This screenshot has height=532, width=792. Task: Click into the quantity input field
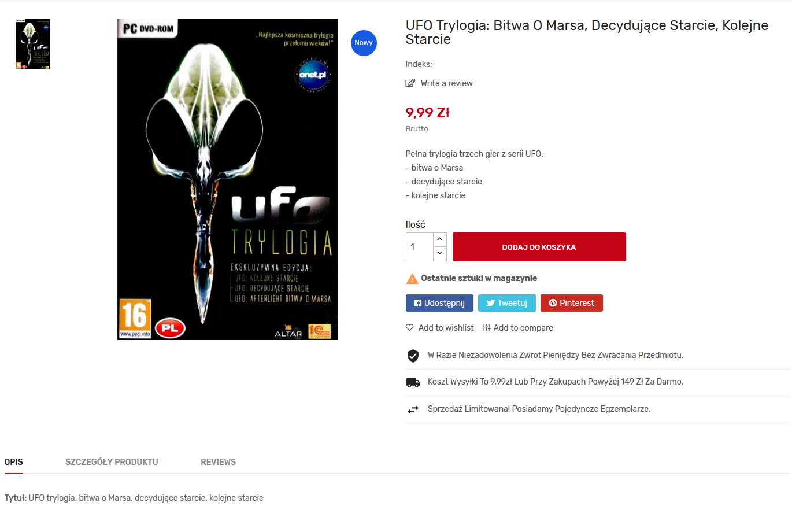pyautogui.click(x=420, y=247)
